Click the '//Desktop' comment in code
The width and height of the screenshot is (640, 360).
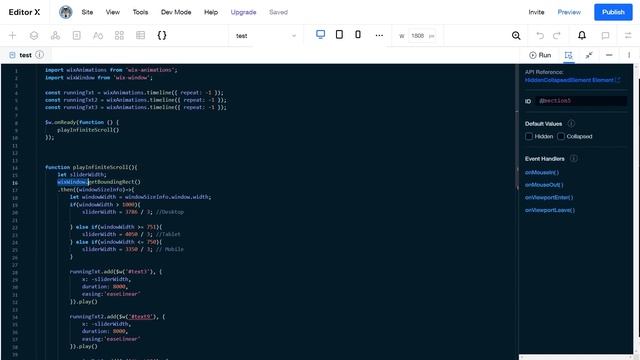click(x=170, y=212)
